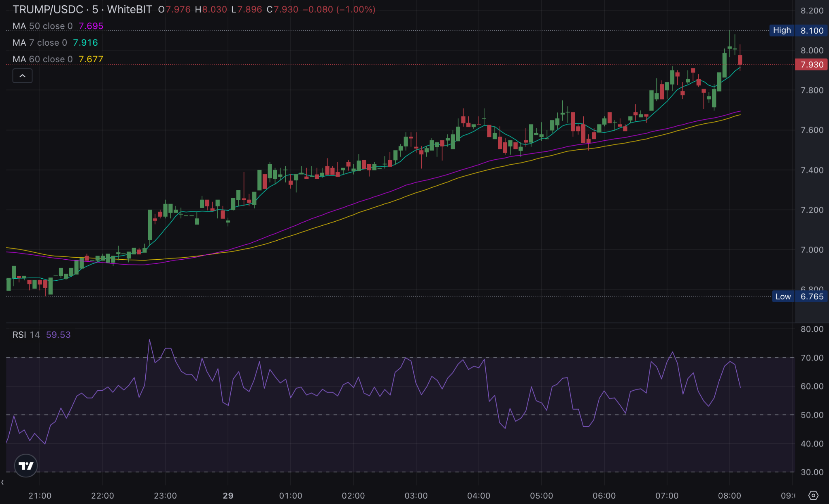Collapse the indicators legend chevron
This screenshot has height=504, width=829.
click(x=22, y=76)
